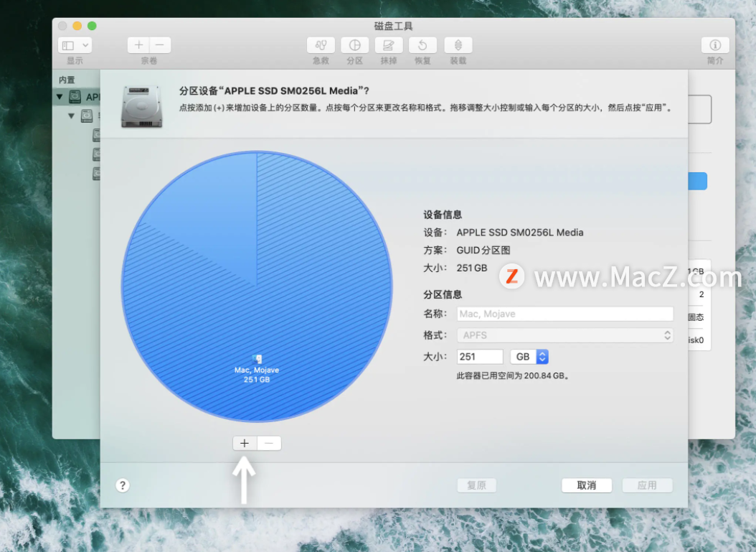Open the 恢复 restore toolbar icon
This screenshot has width=756, height=552.
coord(423,45)
